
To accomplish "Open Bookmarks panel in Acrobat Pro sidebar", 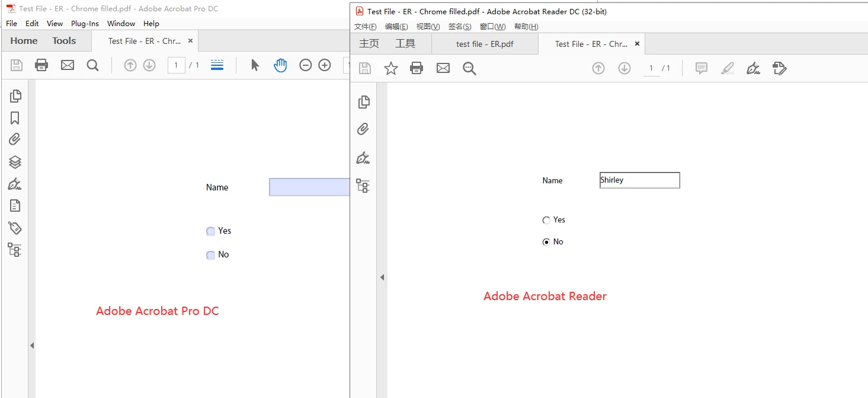I will click(15, 118).
